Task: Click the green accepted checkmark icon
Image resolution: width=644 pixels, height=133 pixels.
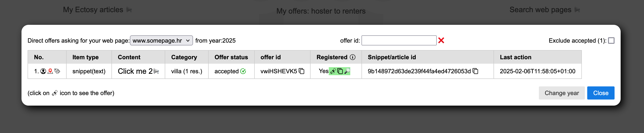Action: (243, 71)
